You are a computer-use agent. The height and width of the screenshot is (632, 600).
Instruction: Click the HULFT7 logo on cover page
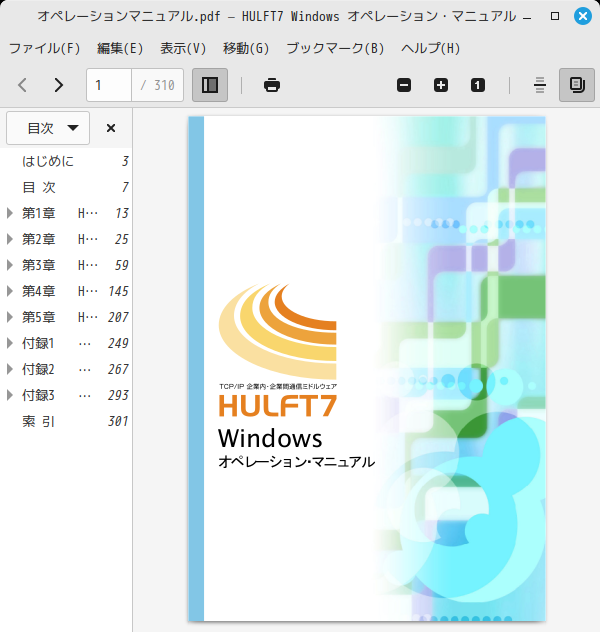tap(278, 405)
